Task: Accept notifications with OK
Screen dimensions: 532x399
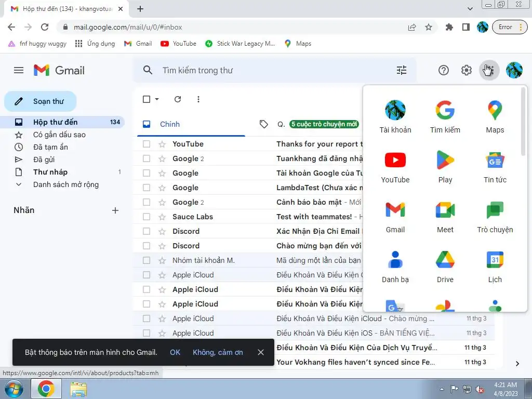Action: click(x=175, y=352)
